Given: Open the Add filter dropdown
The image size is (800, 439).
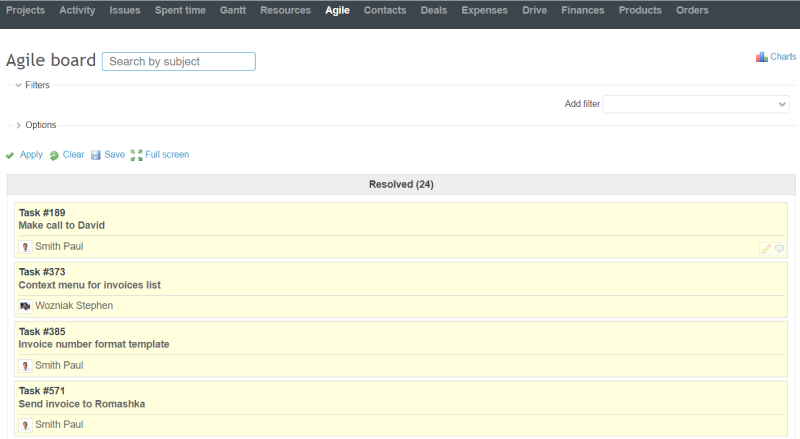Looking at the screenshot, I should pyautogui.click(x=696, y=104).
